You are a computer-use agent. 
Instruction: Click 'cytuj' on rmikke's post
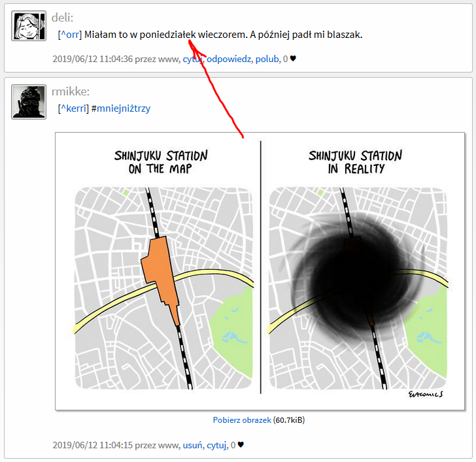pyautogui.click(x=216, y=445)
